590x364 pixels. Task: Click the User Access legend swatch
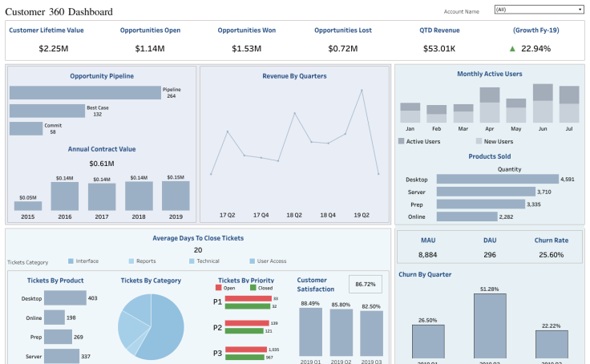251,261
